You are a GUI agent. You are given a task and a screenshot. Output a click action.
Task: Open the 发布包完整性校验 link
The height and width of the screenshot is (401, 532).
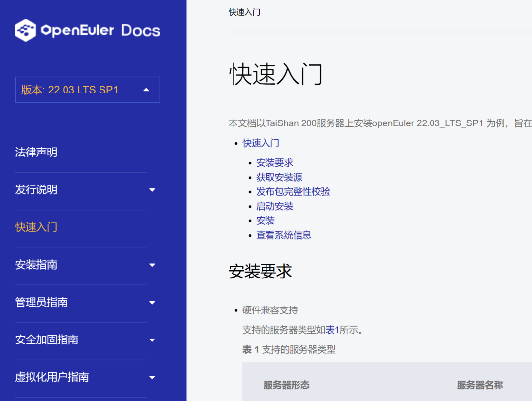pyautogui.click(x=294, y=191)
